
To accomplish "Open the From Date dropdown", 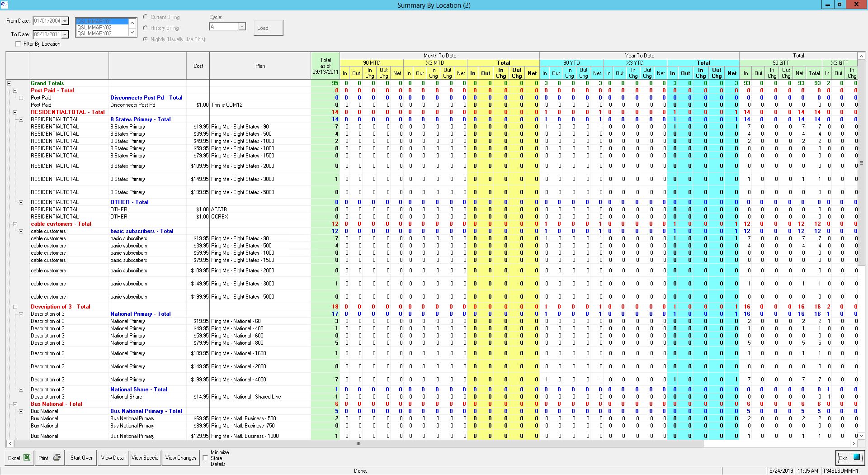I will click(x=65, y=21).
